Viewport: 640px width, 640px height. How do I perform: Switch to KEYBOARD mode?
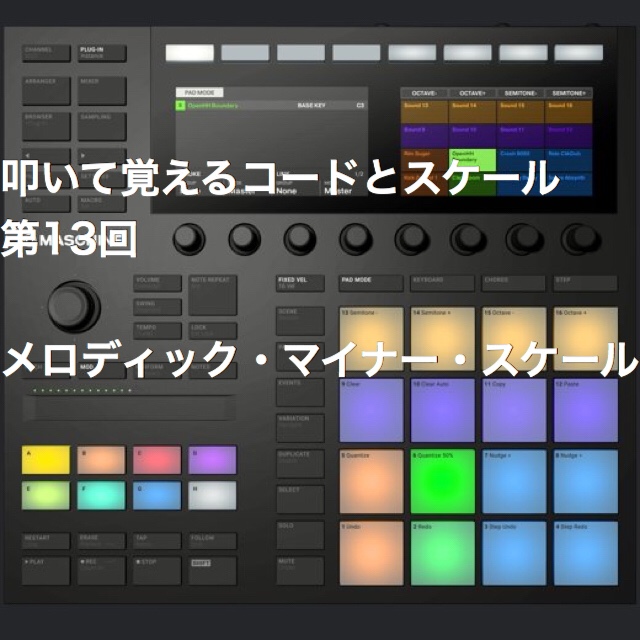442,283
